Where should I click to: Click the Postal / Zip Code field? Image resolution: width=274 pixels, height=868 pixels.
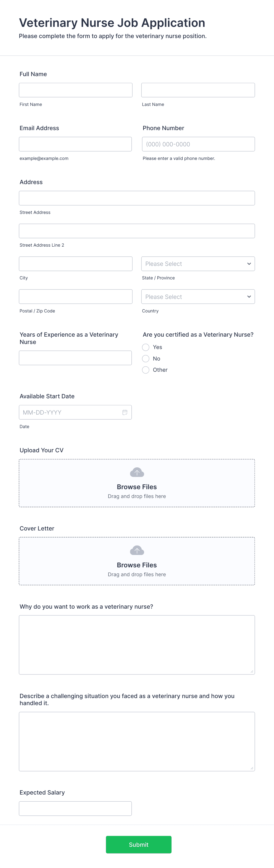click(76, 297)
